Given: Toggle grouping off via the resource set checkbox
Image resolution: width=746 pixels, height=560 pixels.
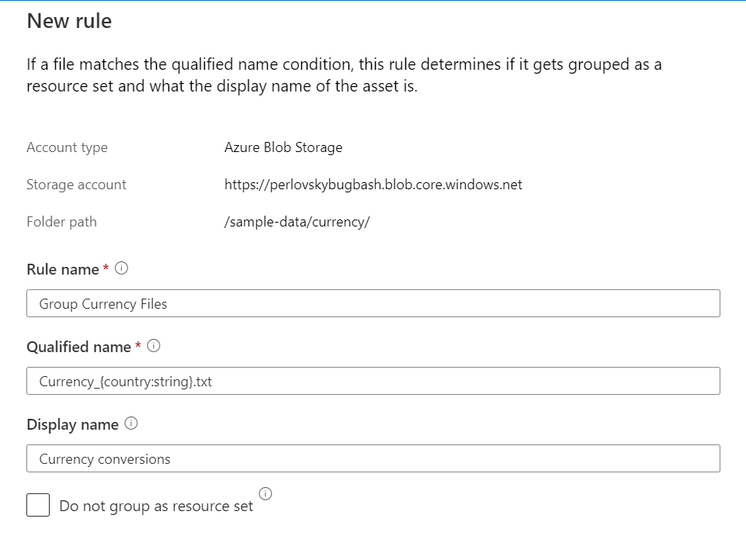Looking at the screenshot, I should 38,505.
